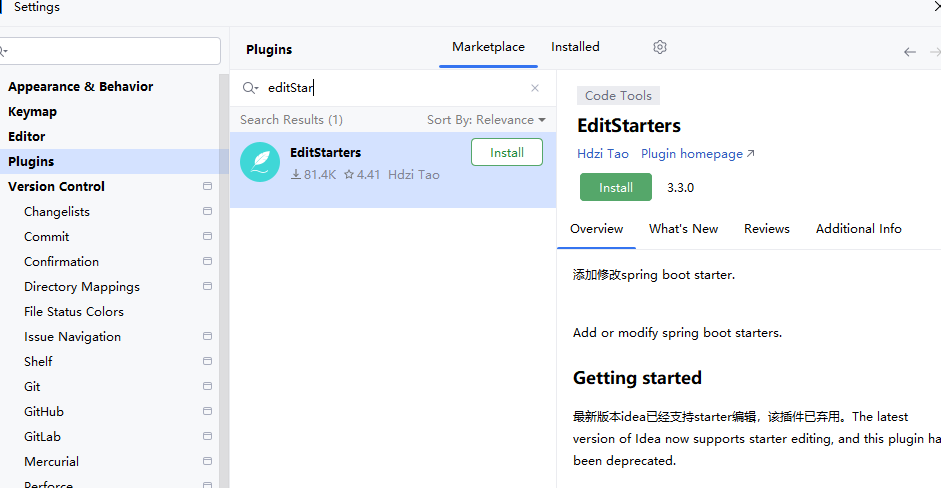Open the What's New tab
This screenshot has height=488, width=941.
pos(684,229)
